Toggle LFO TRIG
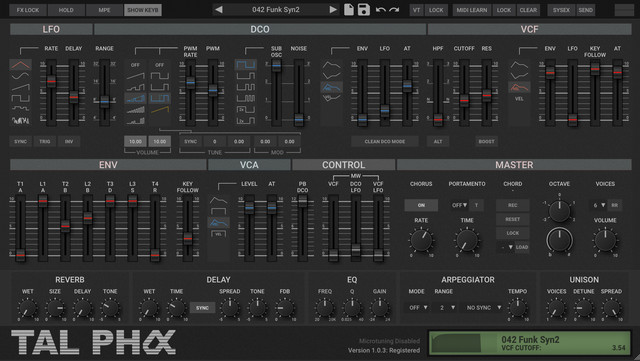 click(44, 141)
